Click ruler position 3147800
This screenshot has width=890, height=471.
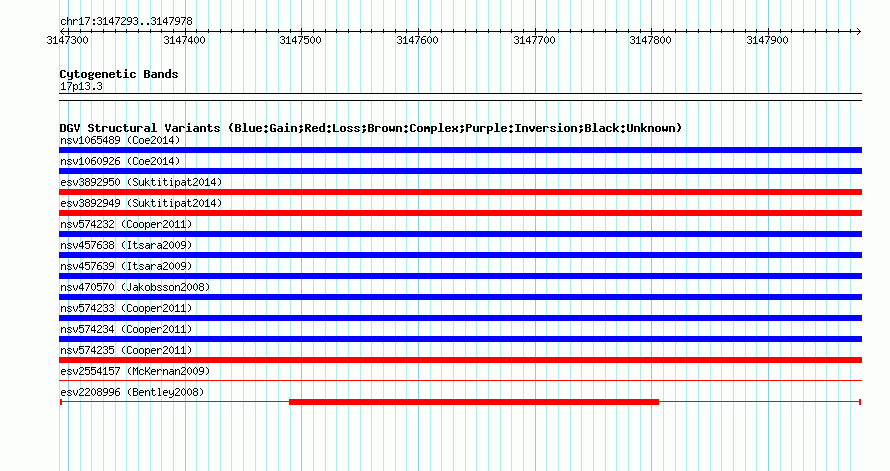(x=650, y=40)
